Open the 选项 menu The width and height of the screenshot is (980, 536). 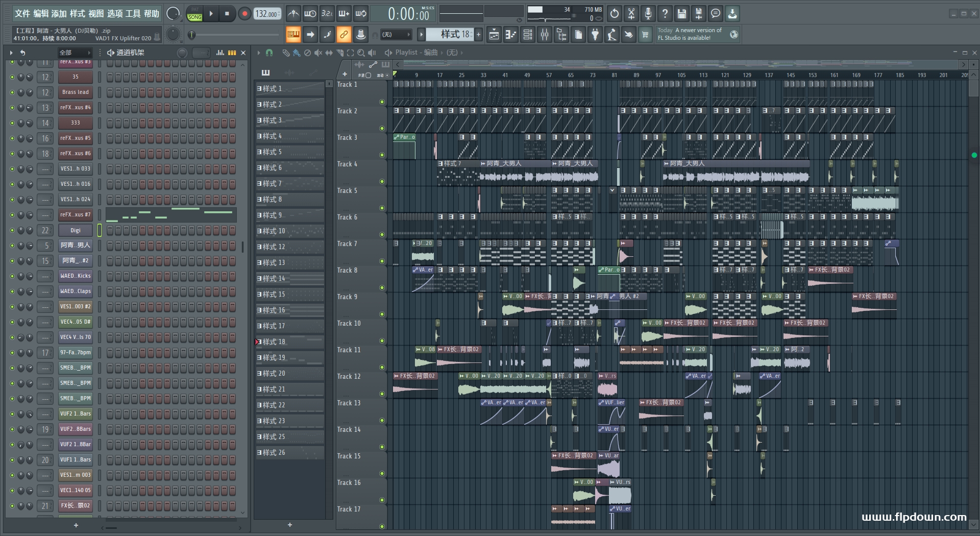pos(115,14)
